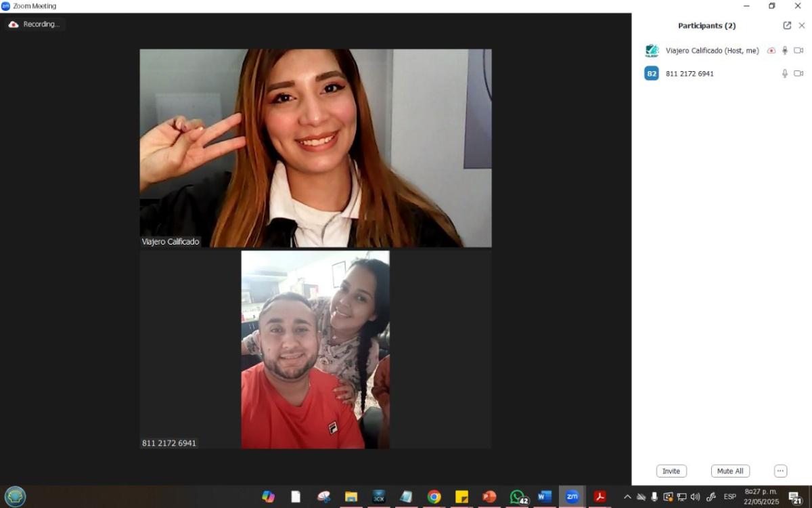Click the Recording indicator
Screen dimensions: 812x508
coord(35,24)
